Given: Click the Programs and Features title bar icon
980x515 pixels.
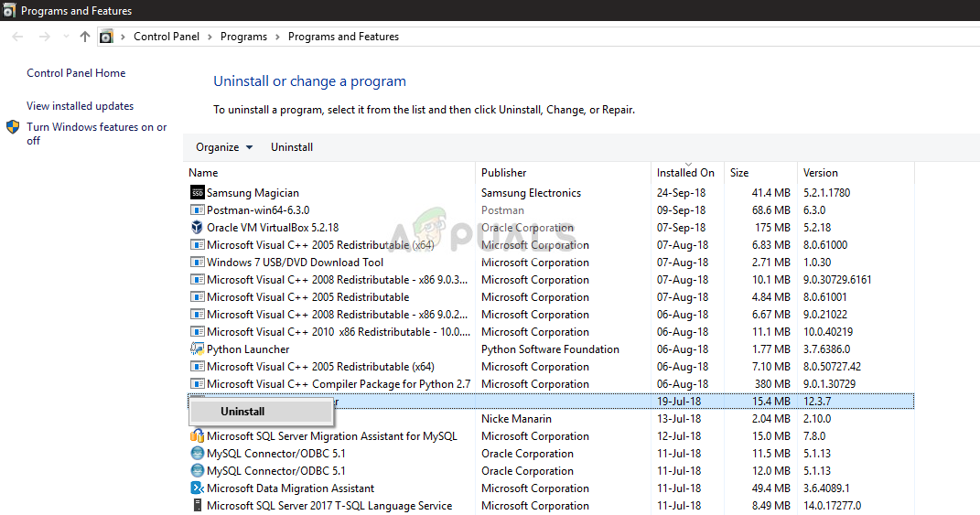Looking at the screenshot, I should tap(9, 11).
